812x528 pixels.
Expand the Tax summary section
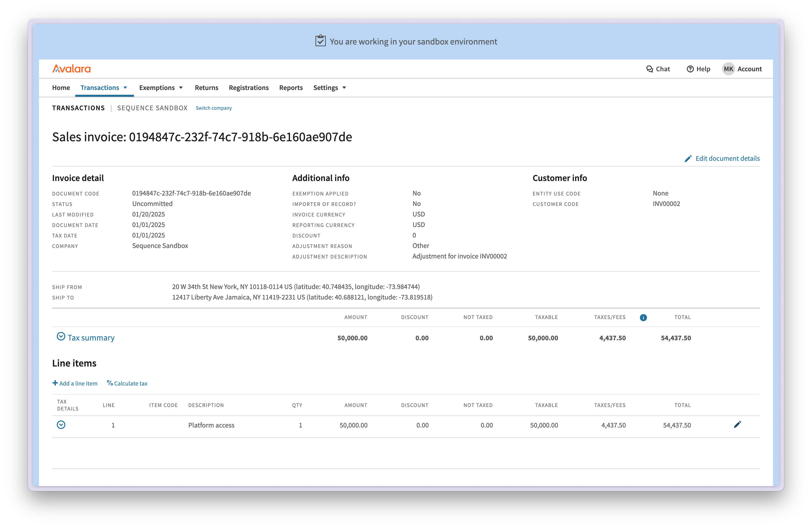[61, 337]
